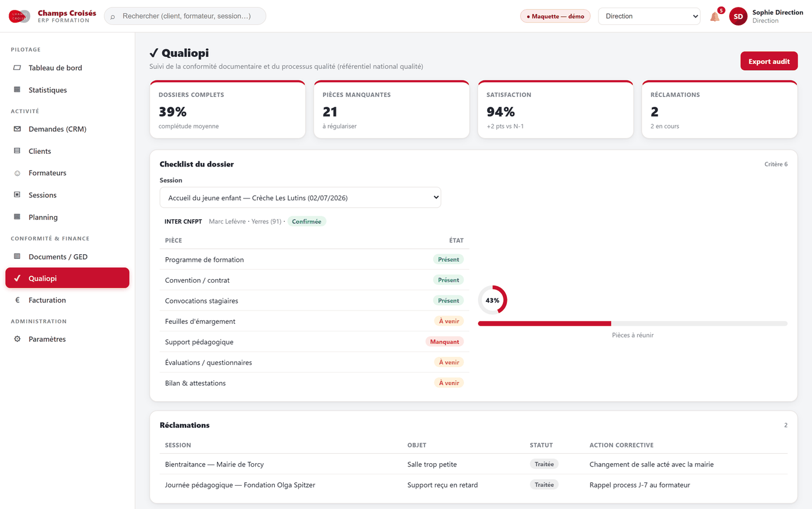This screenshot has height=509, width=812.
Task: Select the Sessions sidebar entry
Action: pos(67,195)
